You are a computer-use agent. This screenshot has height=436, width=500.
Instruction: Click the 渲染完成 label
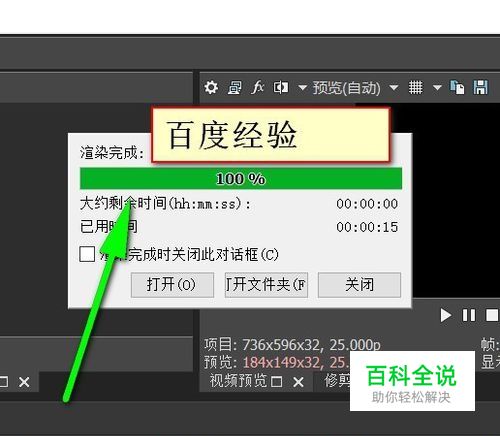click(112, 152)
